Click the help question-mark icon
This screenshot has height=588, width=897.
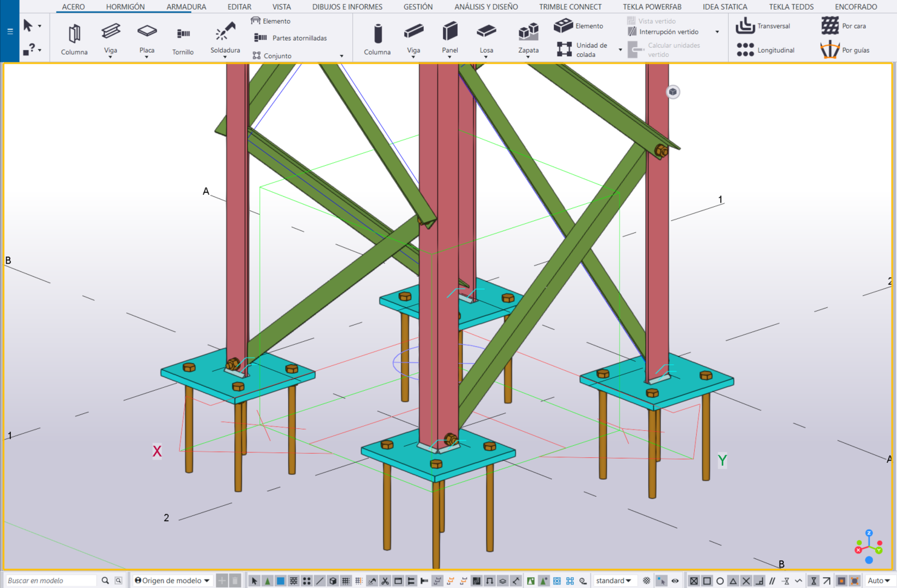(x=29, y=49)
